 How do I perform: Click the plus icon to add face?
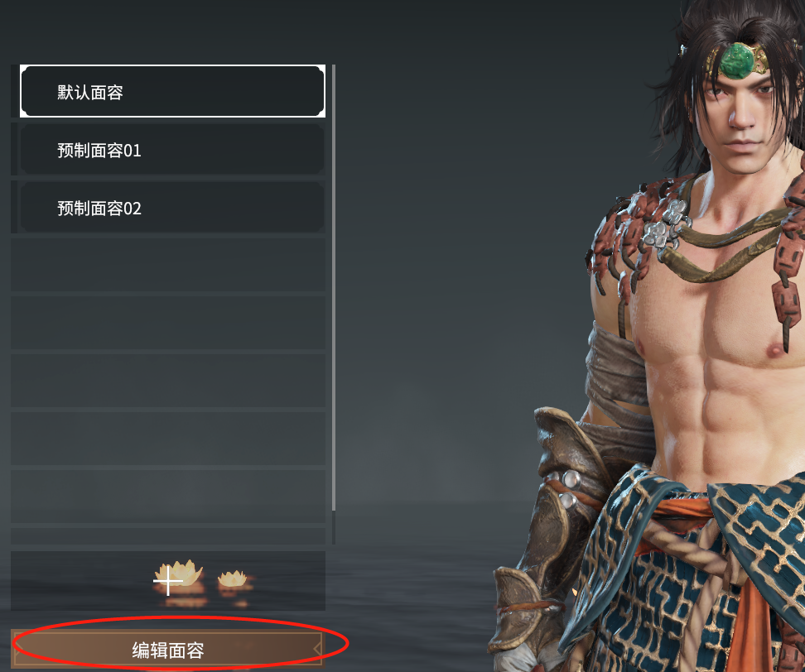168,581
